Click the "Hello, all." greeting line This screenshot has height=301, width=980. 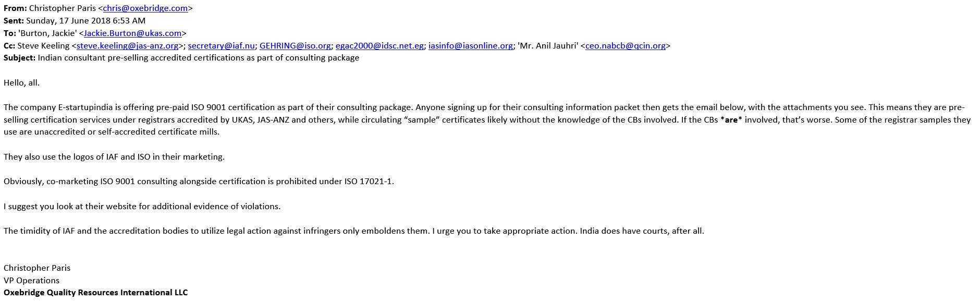[21, 83]
